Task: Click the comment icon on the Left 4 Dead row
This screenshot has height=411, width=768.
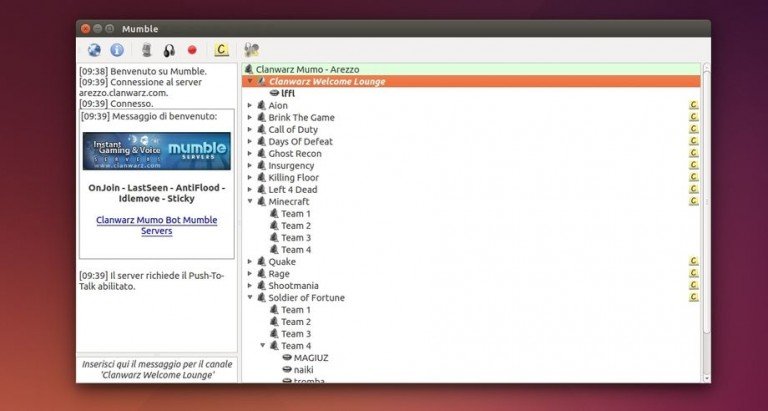Action: pos(693,189)
